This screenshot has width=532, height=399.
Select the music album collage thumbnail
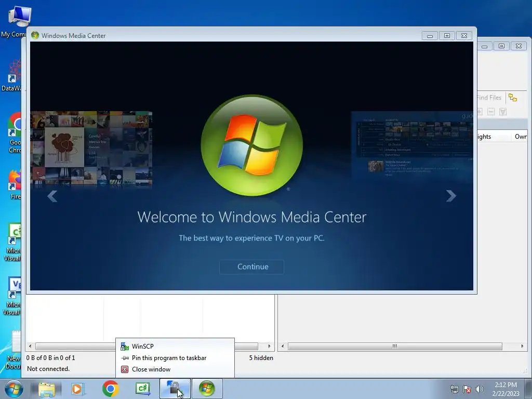pyautogui.click(x=91, y=148)
